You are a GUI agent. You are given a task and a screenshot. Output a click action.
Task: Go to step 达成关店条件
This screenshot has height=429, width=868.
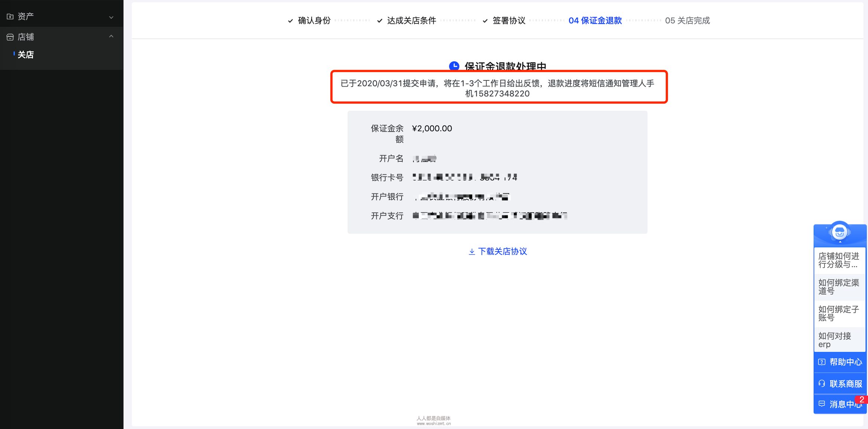tap(411, 20)
